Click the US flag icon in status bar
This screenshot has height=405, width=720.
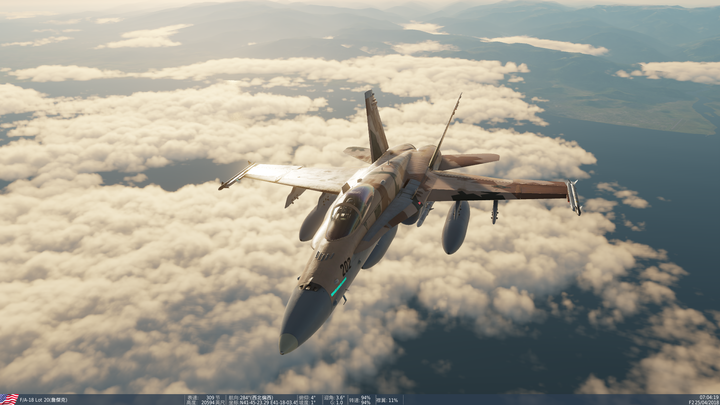click(x=9, y=399)
